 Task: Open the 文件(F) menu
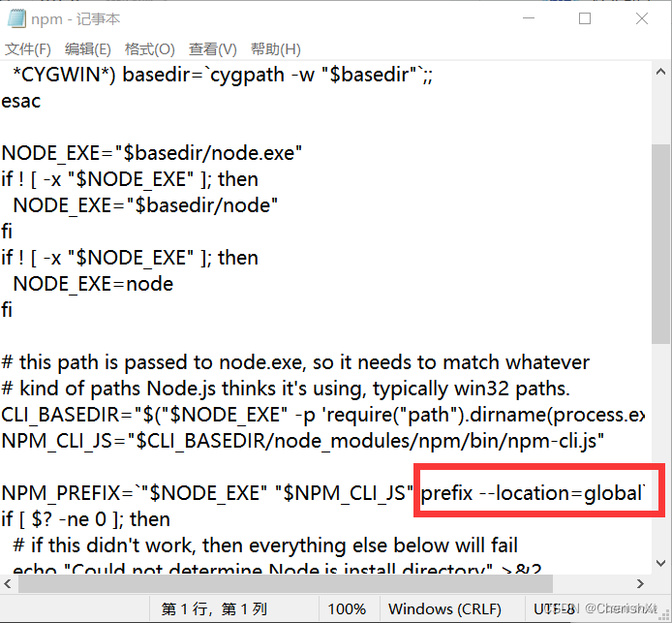click(x=28, y=49)
